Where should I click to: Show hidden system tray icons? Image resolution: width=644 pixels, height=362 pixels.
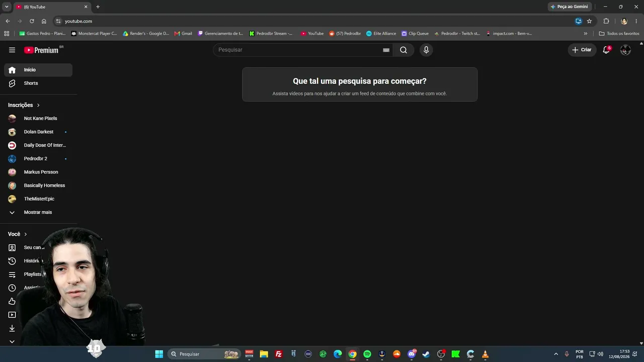[556, 354]
